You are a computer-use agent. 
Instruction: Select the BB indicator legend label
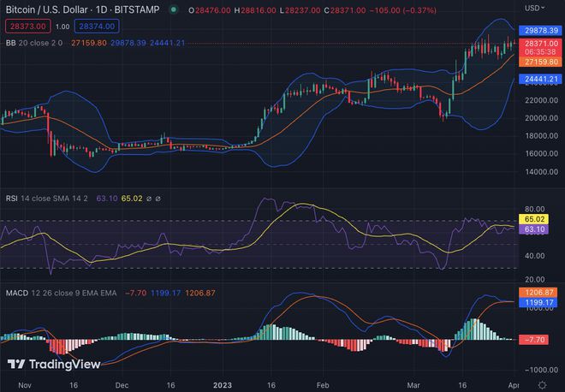coord(11,43)
